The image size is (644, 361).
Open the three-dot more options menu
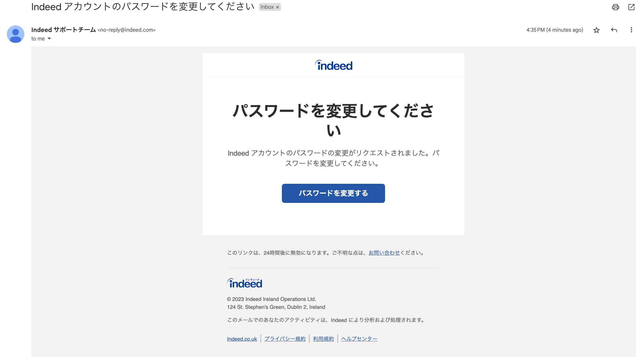click(631, 30)
